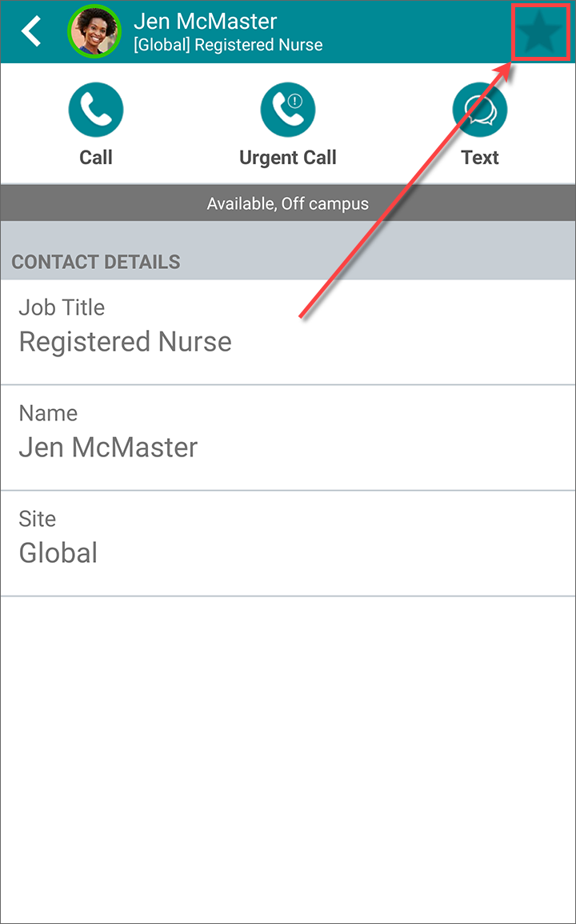Tap the Urgent Call phone icon
Screen dimensions: 576x924
pos(288,110)
